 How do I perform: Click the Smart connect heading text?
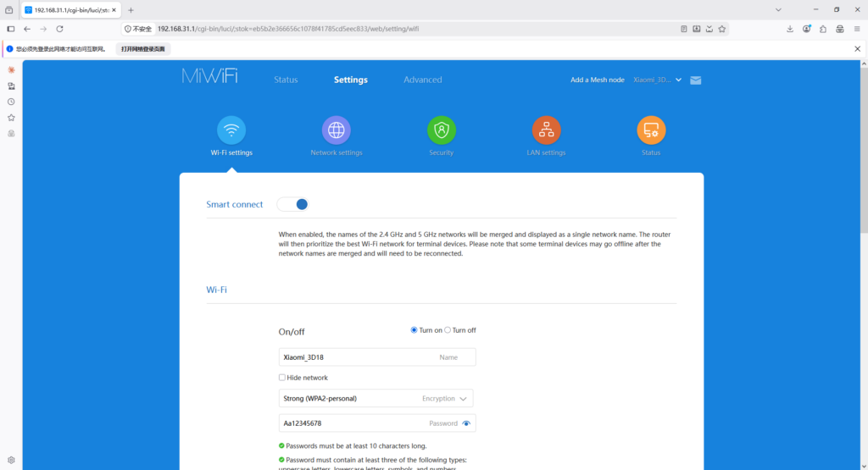[234, 205]
